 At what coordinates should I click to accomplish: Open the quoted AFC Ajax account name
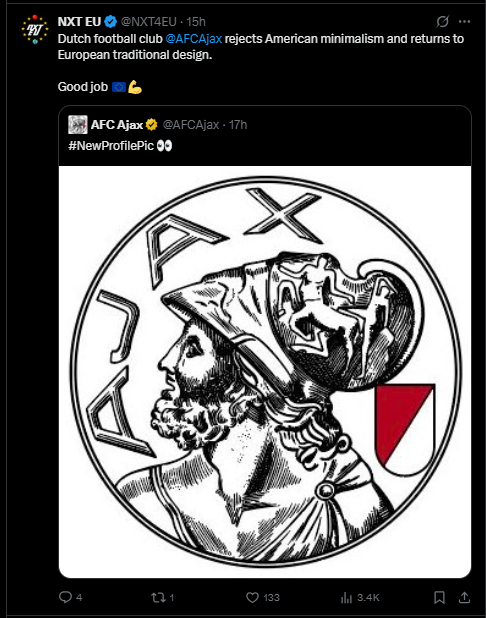pos(117,125)
